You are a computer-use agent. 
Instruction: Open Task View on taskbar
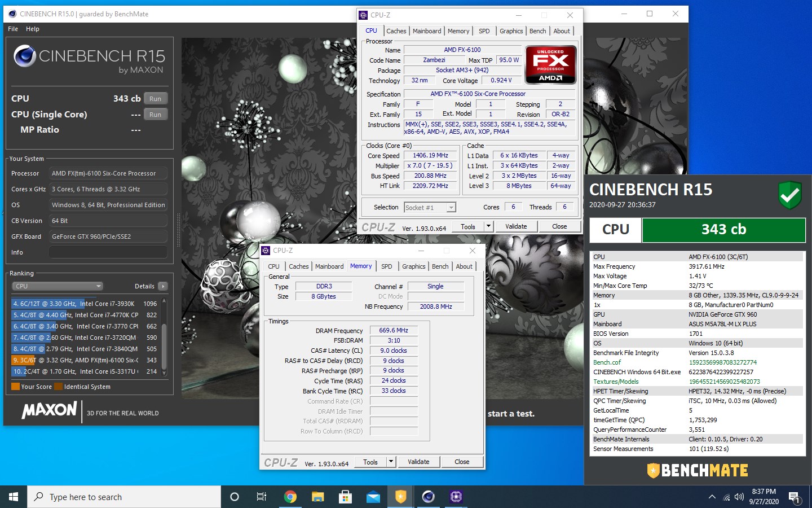pyautogui.click(x=262, y=497)
